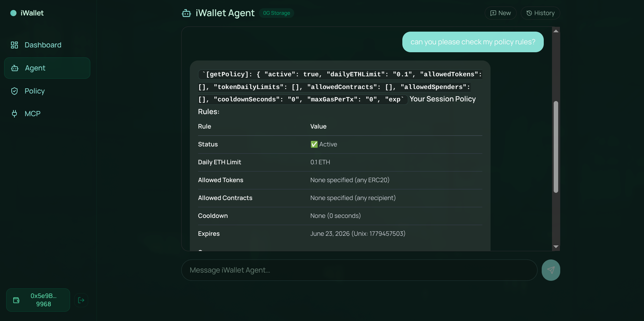Screen dimensions: 644x321
Task: Click the user message "can you please check my policy rules?"
Action: [473, 42]
